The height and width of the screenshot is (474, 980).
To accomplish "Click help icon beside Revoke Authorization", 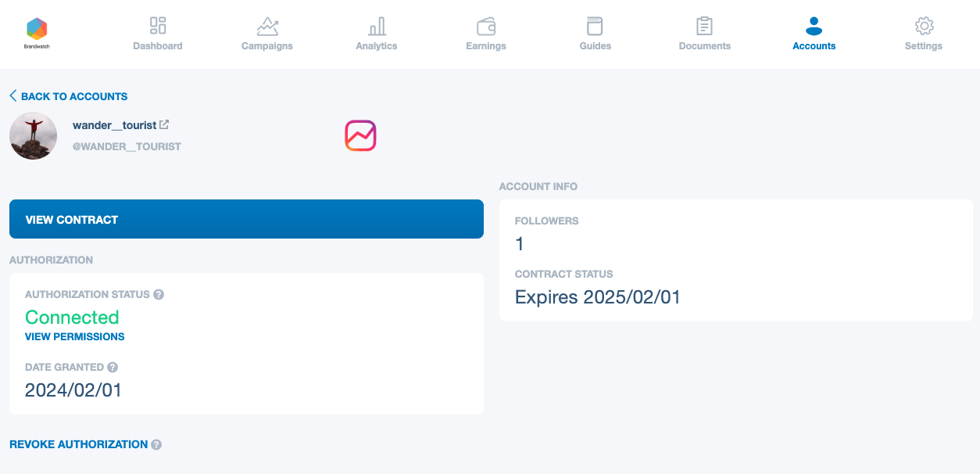I will click(156, 444).
